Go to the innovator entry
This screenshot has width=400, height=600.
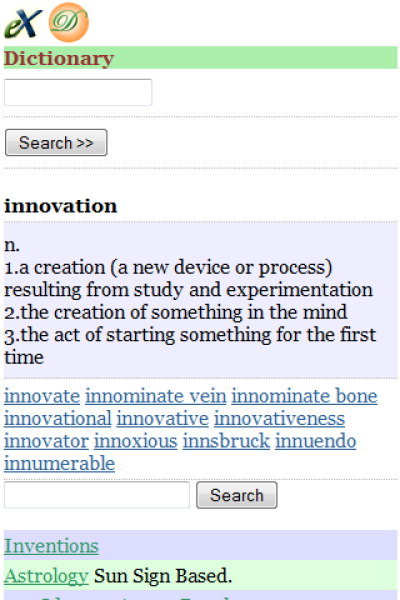[46, 441]
